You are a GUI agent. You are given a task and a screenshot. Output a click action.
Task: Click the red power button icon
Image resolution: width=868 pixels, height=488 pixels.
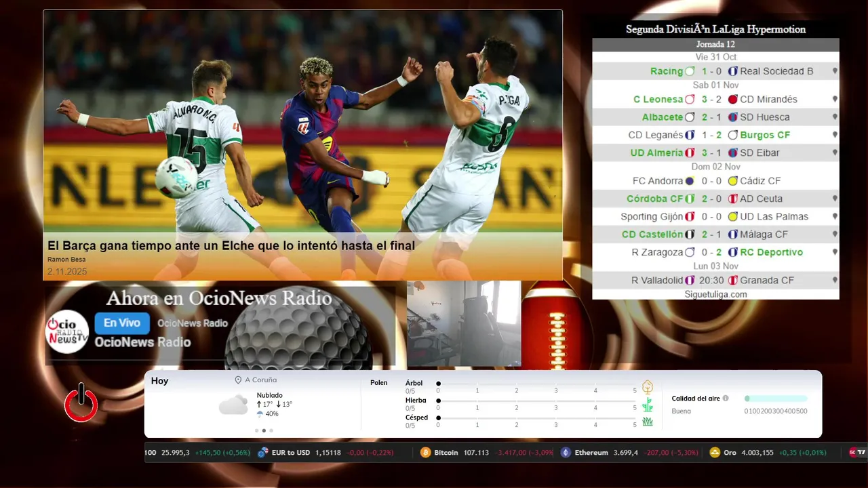81,403
